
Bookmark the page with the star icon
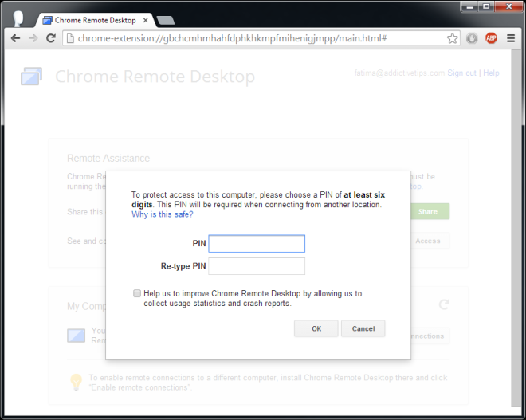(x=452, y=38)
